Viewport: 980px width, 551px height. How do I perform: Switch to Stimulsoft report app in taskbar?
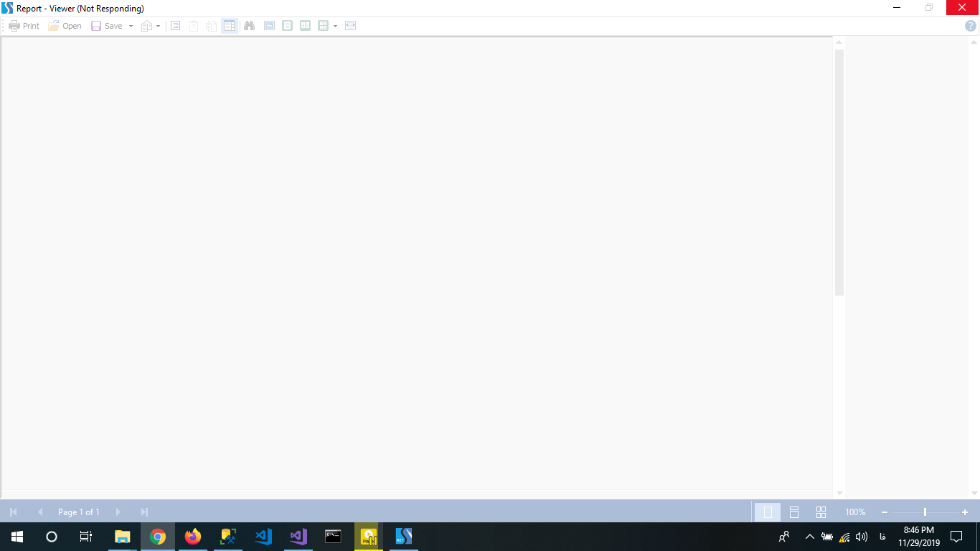(404, 537)
